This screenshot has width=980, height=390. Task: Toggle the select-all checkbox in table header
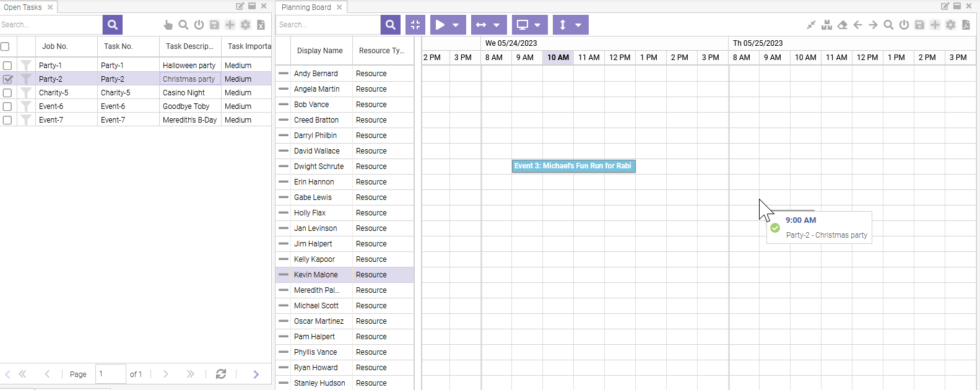[5, 46]
